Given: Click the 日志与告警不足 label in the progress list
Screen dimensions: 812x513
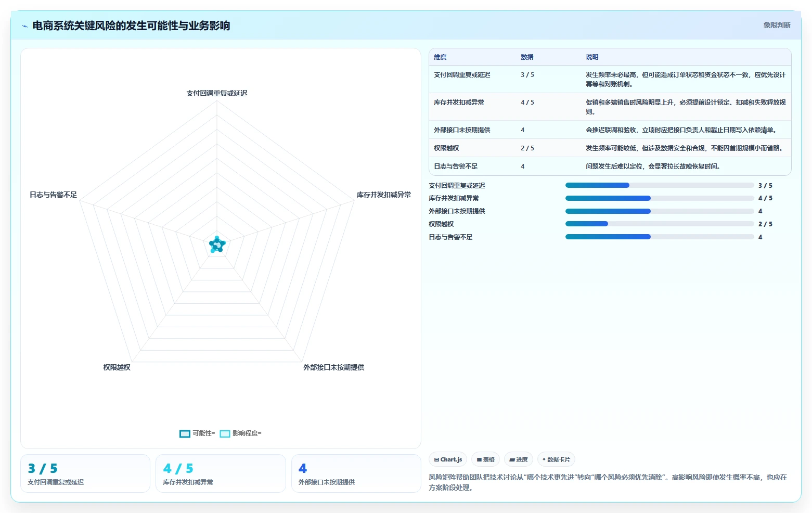Looking at the screenshot, I should tap(450, 237).
